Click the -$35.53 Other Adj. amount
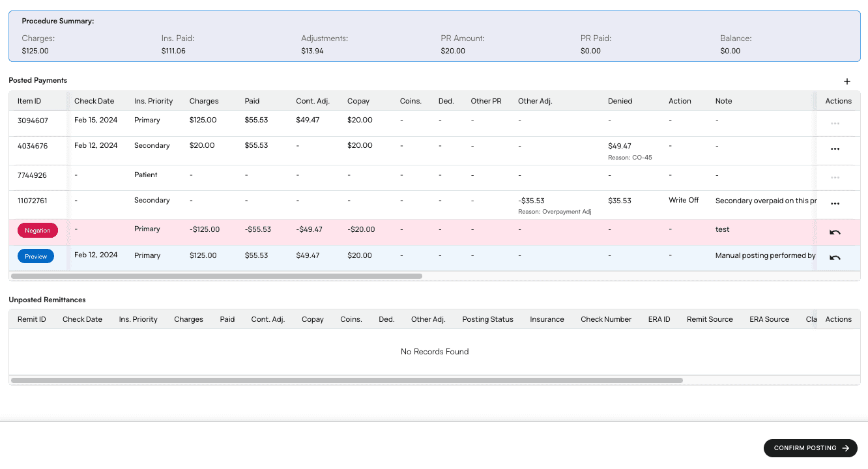Screen dimensions: 868x469 (x=531, y=201)
